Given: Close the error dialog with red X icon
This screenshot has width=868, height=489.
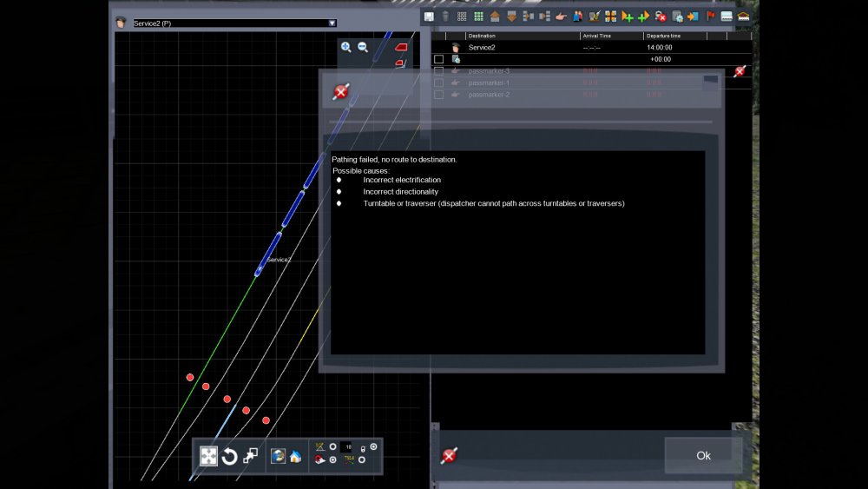Looking at the screenshot, I should [341, 92].
